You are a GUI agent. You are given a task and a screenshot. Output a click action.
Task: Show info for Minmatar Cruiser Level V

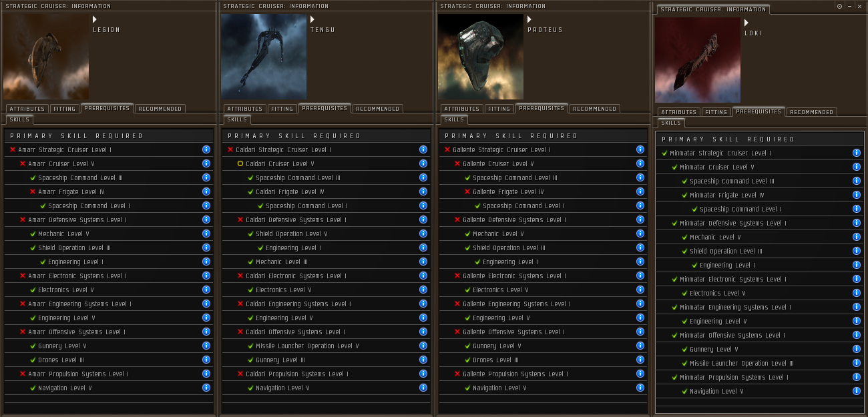857,167
